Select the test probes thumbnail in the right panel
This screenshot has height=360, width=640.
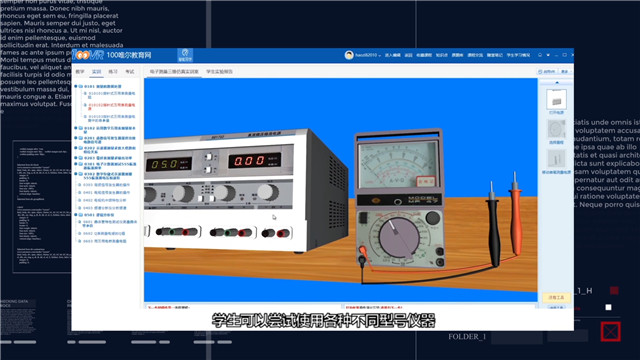556,159
